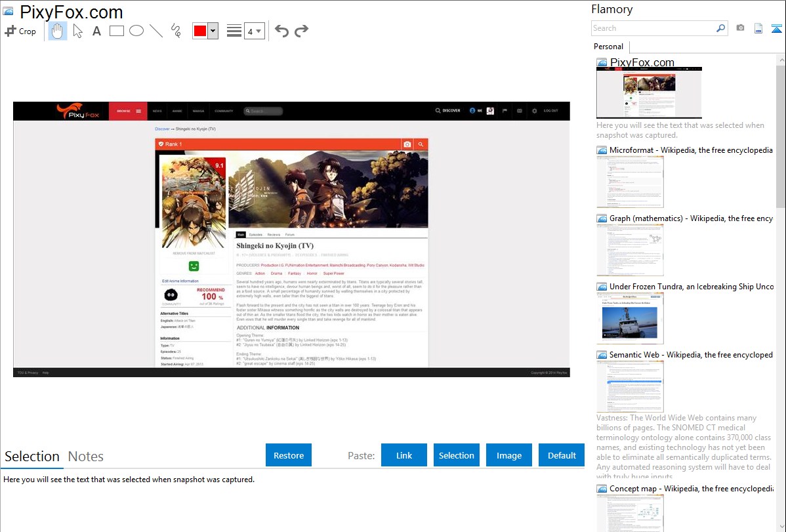This screenshot has width=786, height=532.
Task: Open the color picker dropdown arrow
Action: click(x=213, y=31)
